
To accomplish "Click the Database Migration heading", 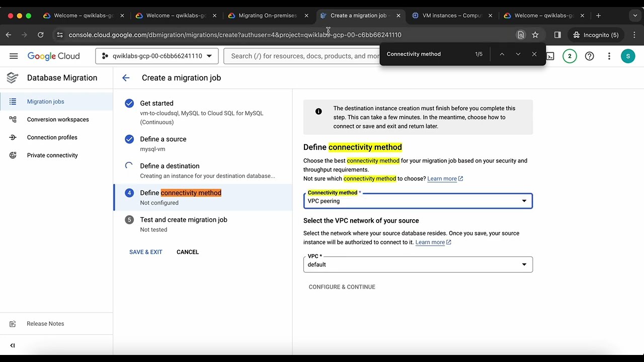I will 62,77.
